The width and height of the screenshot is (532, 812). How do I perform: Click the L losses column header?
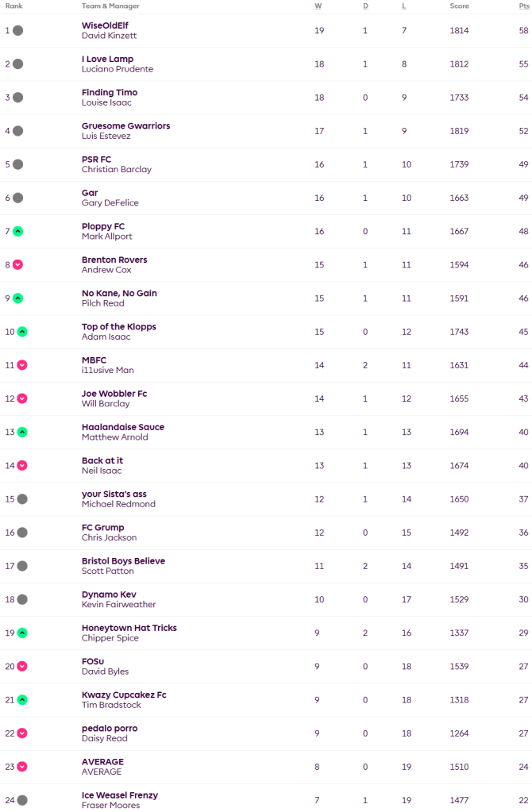[406, 6]
